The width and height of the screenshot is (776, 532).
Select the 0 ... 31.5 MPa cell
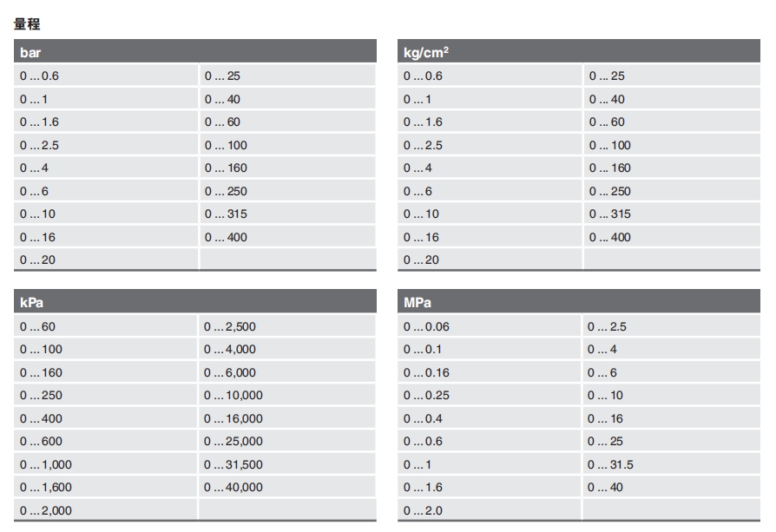click(611, 464)
